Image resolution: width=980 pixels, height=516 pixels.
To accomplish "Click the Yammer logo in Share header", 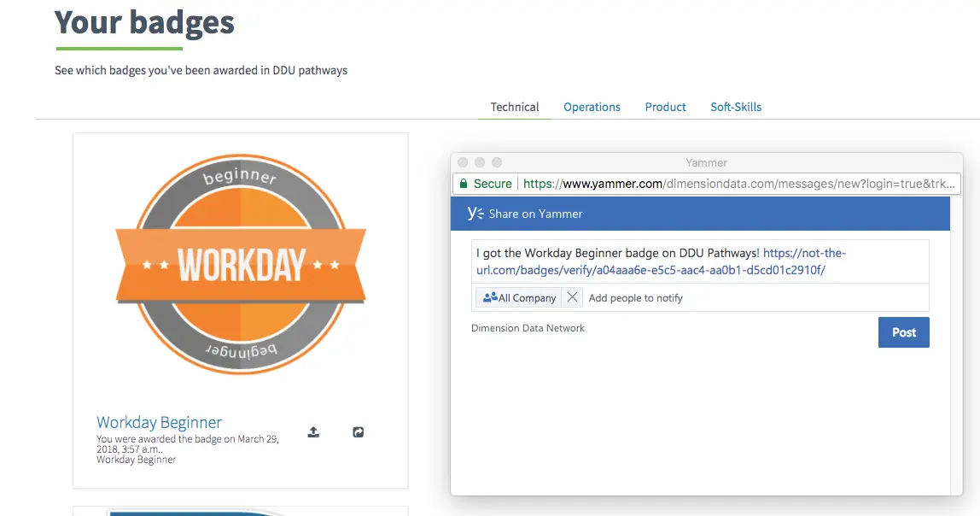I will click(475, 214).
